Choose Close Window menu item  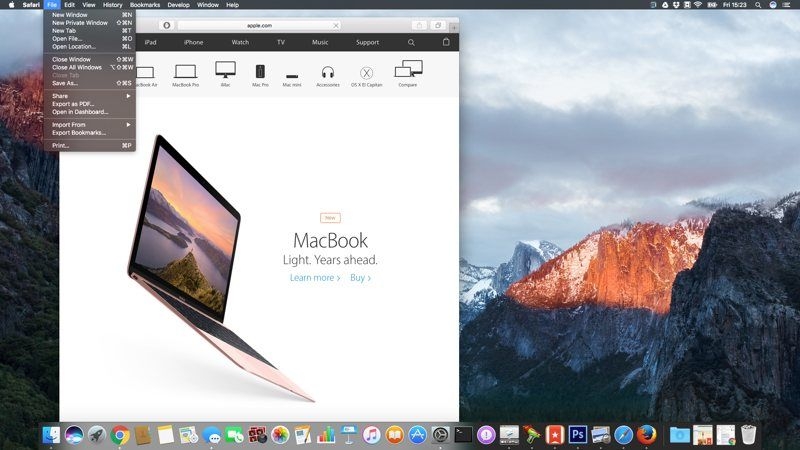pyautogui.click(x=90, y=59)
